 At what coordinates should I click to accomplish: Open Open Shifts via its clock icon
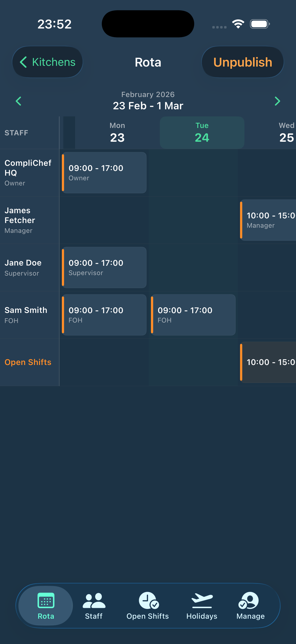pyautogui.click(x=148, y=600)
